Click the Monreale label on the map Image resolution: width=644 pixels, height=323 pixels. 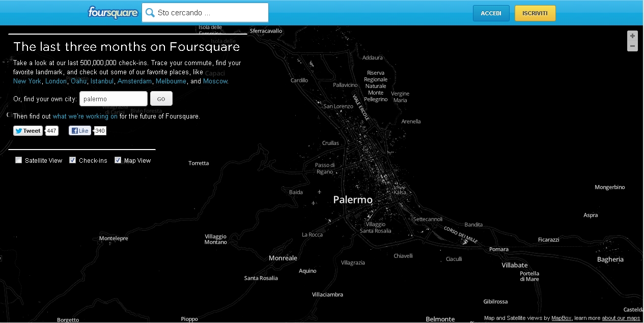click(283, 258)
